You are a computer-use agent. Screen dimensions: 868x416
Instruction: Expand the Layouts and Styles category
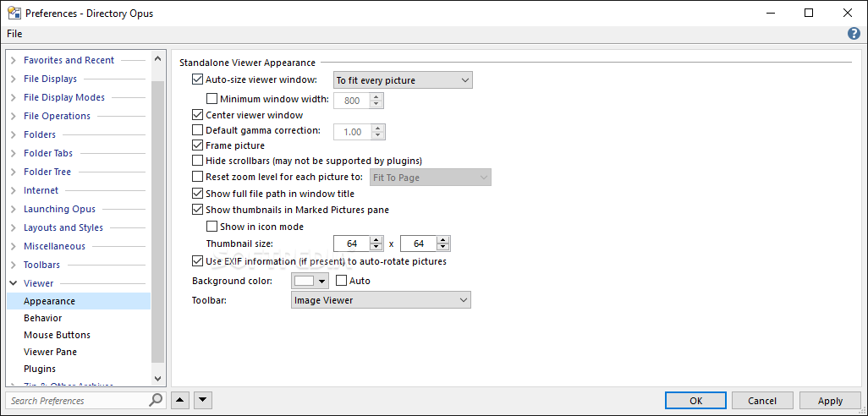(x=14, y=228)
